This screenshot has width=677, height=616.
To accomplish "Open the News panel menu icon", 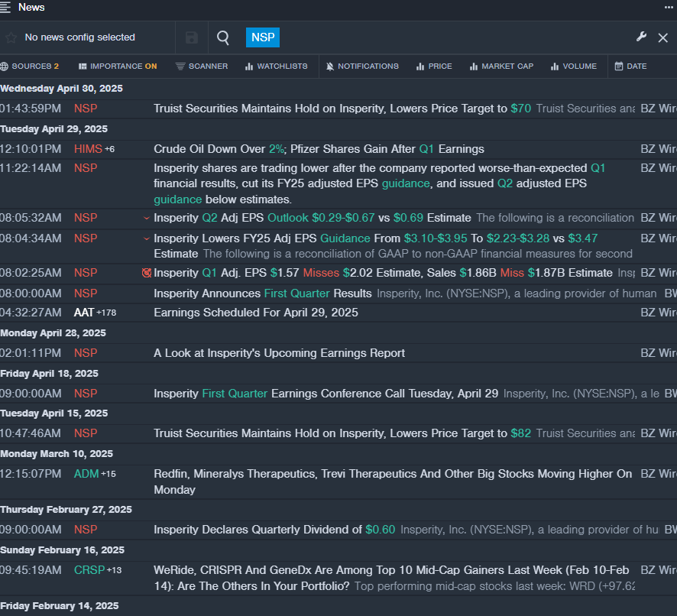I will point(5,8).
